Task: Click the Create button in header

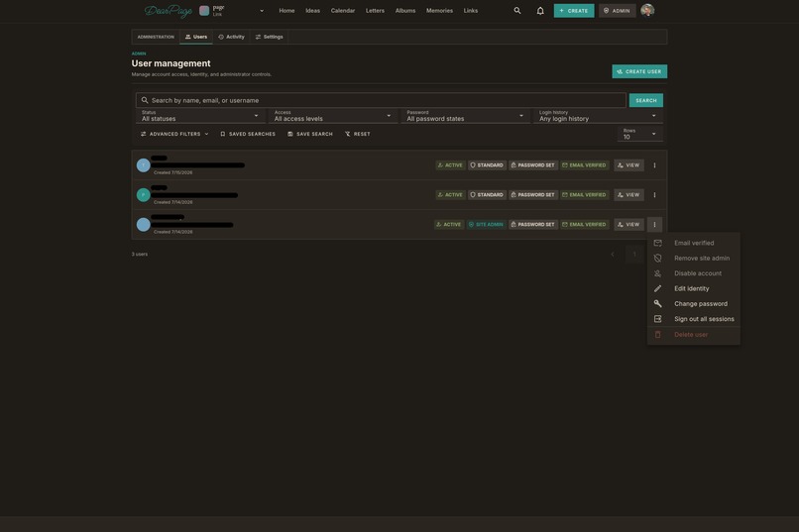Action: pyautogui.click(x=574, y=11)
